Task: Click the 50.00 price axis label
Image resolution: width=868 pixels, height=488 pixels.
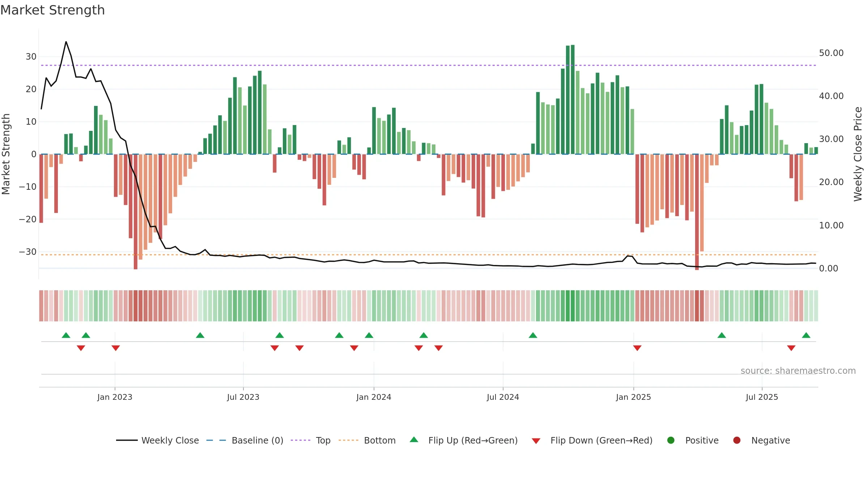Action: (x=831, y=53)
